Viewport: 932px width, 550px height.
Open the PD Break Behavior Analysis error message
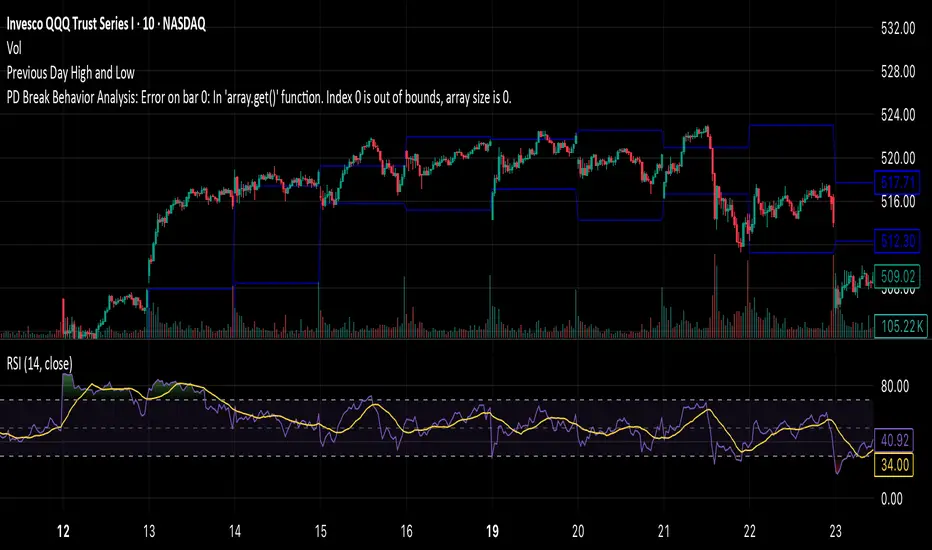pyautogui.click(x=259, y=97)
